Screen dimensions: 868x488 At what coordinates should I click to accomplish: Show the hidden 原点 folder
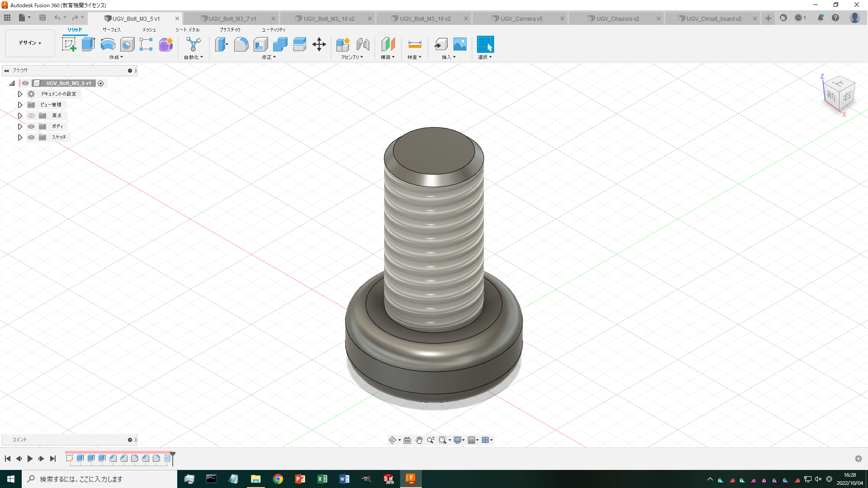[31, 116]
